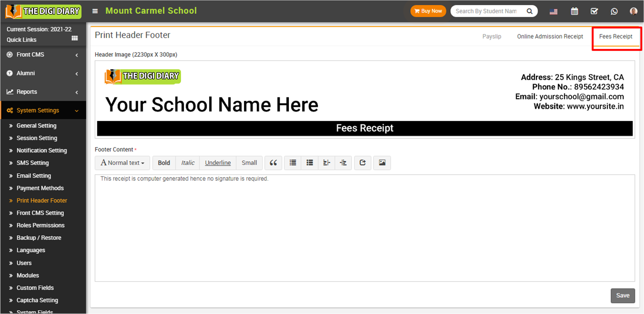
Task: Click the search magnifier icon
Action: (x=530, y=11)
